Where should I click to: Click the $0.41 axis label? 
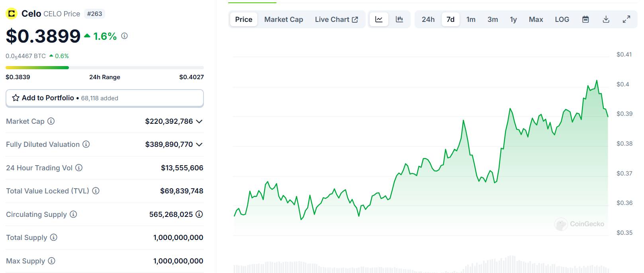[624, 55]
